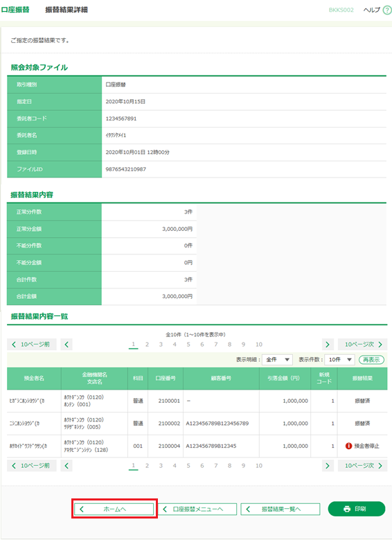Go back to 振替結果一覧へ
392x540 pixels.
(x=280, y=509)
